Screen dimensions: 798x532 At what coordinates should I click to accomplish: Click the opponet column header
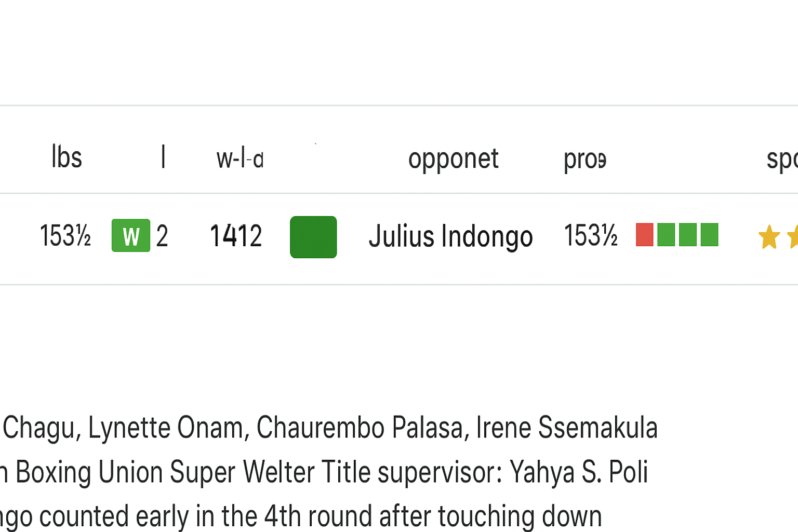click(453, 159)
